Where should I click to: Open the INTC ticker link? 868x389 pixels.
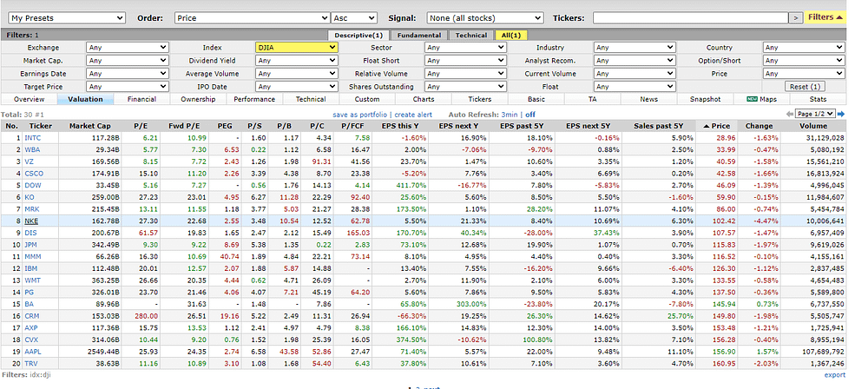[x=33, y=137]
